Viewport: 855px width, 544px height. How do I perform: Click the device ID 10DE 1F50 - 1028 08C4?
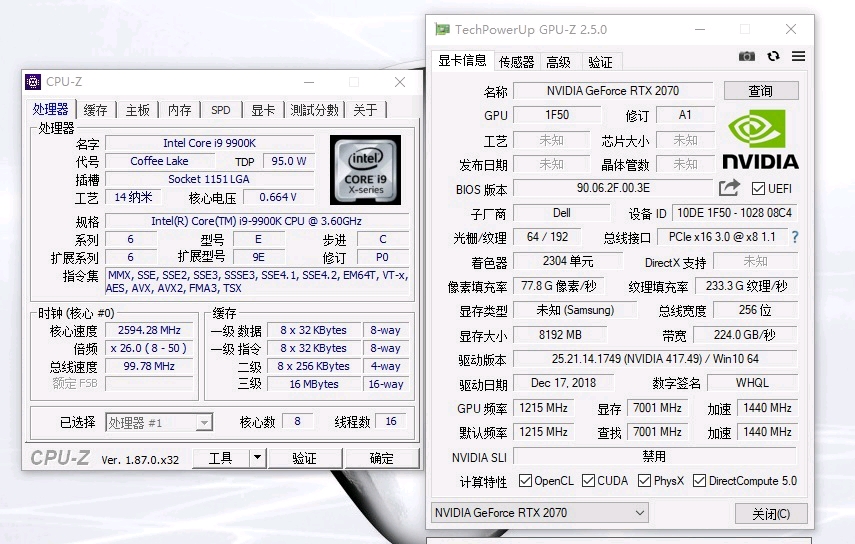[x=734, y=213]
